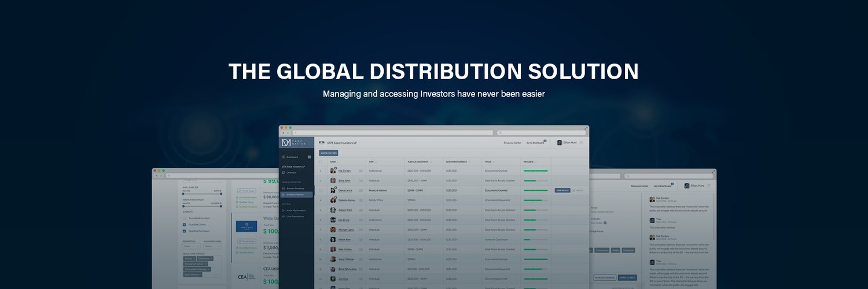The image size is (868, 289).
Task: Click Robert Nitch's avatar in the table
Action: [333, 210]
